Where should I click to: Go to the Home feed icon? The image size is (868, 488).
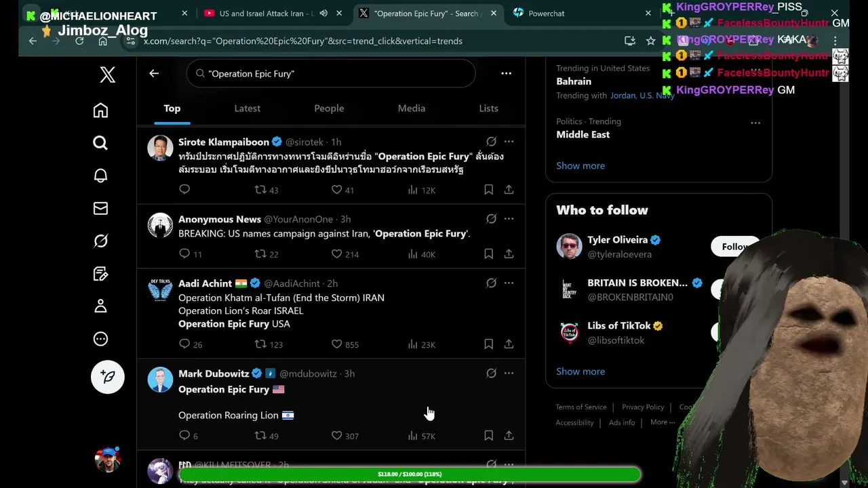(100, 110)
